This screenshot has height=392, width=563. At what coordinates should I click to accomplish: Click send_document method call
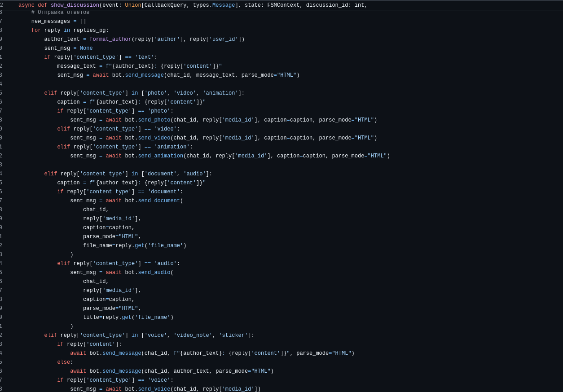point(159,201)
